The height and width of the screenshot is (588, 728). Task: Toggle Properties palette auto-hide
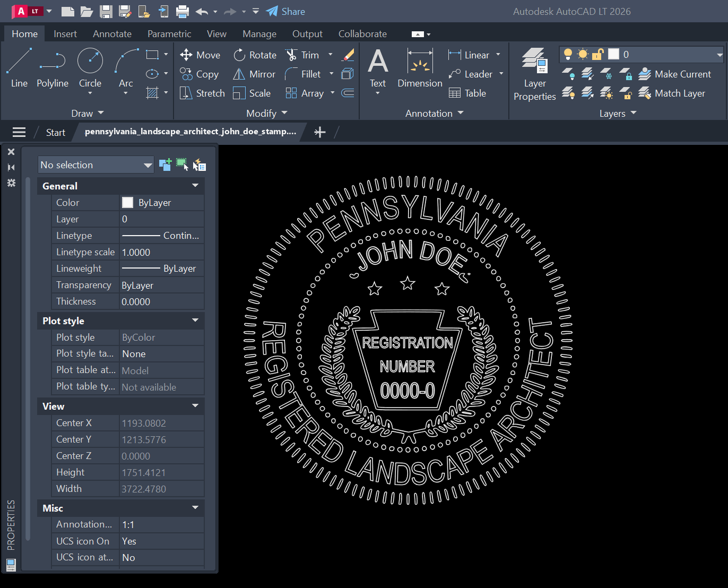(11, 167)
